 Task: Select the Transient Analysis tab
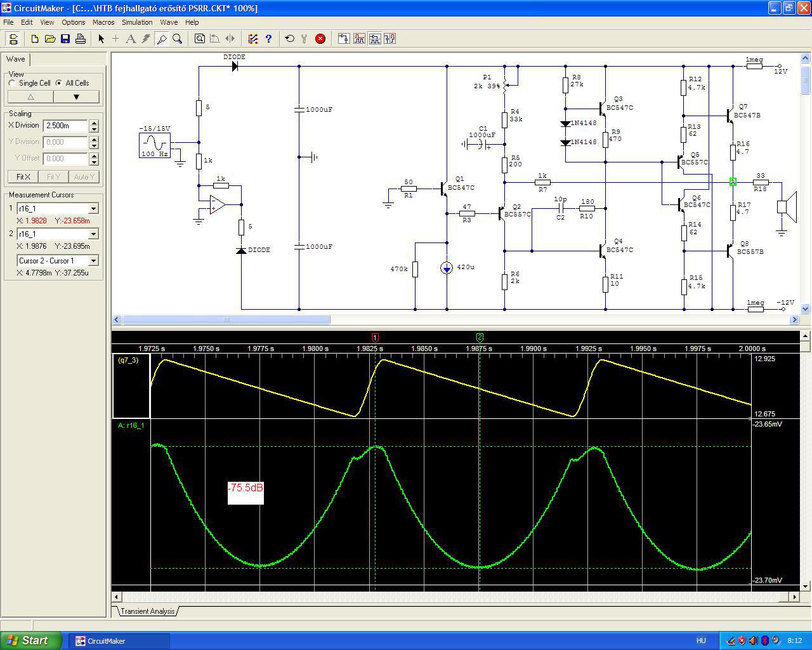147,611
